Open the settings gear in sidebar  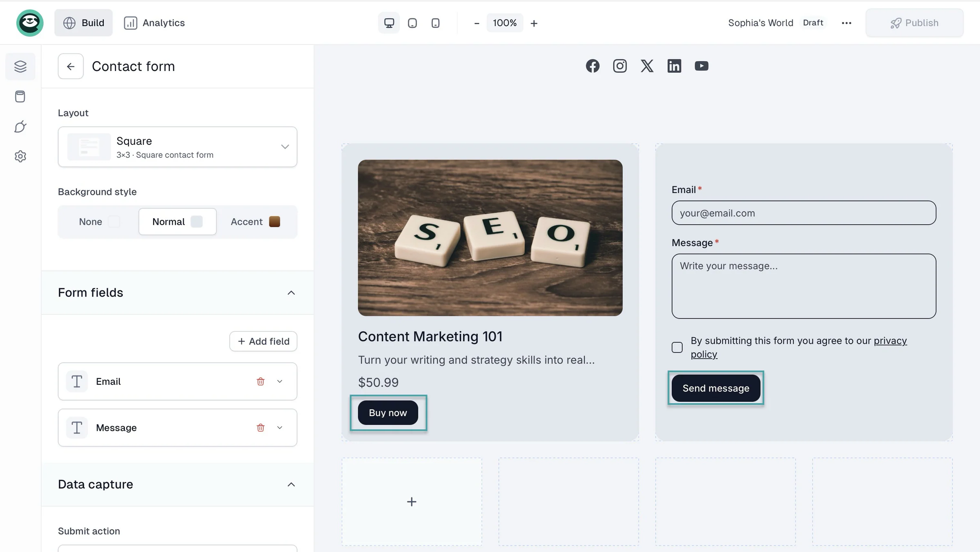point(20,156)
